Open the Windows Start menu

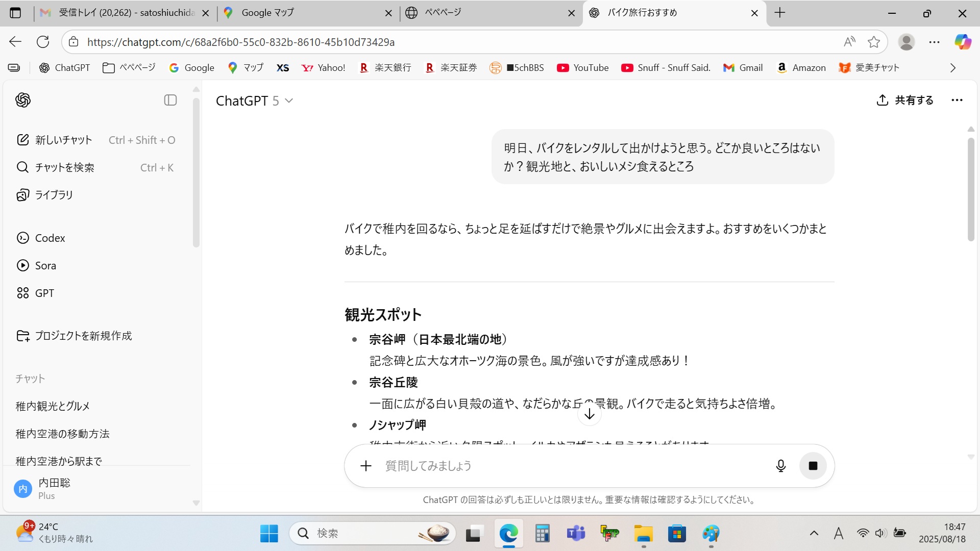coord(269,534)
